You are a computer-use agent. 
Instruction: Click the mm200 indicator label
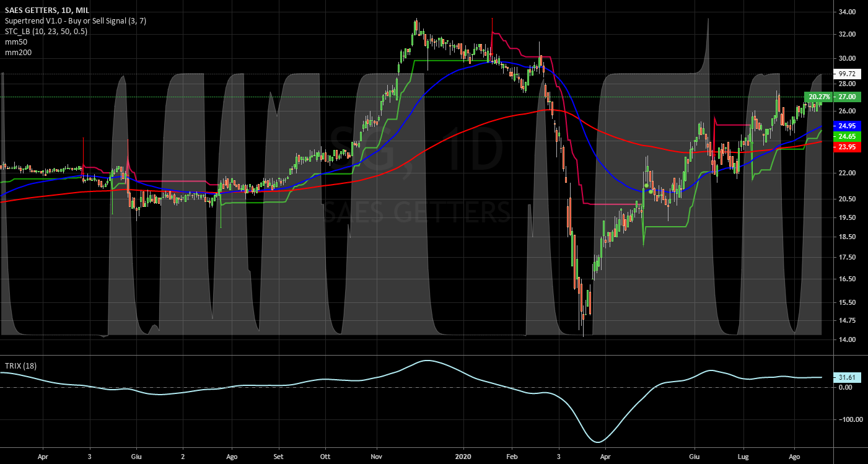tap(18, 53)
